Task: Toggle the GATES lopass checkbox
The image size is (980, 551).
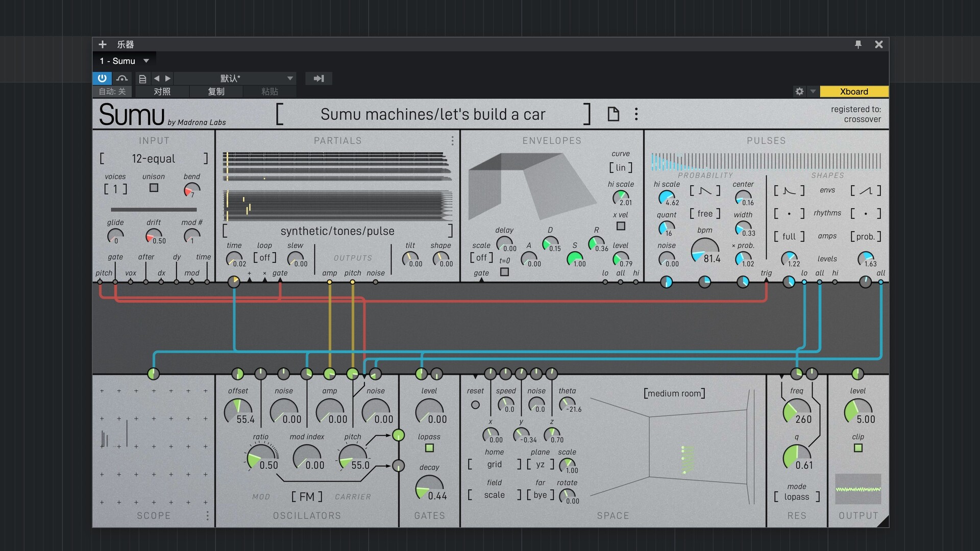Action: (429, 448)
